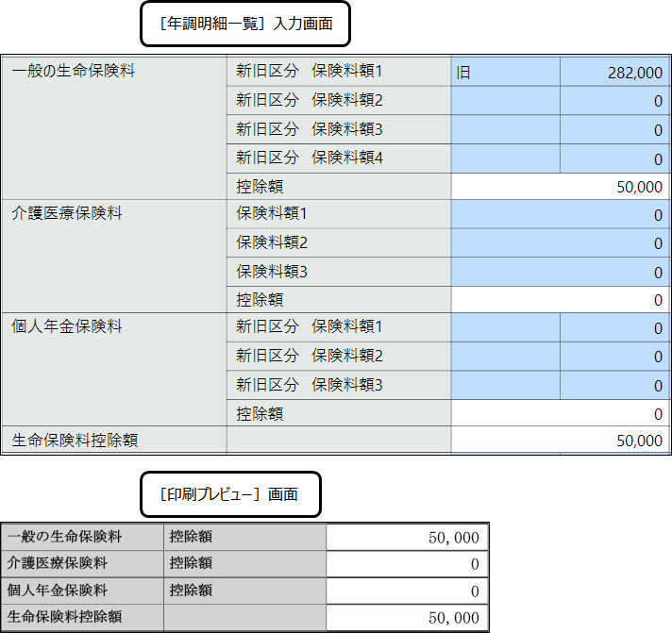This screenshot has width=672, height=633.
Task: Click print preview 一般の生命保険料 控除額 value 50,000
Action: [x=407, y=537]
